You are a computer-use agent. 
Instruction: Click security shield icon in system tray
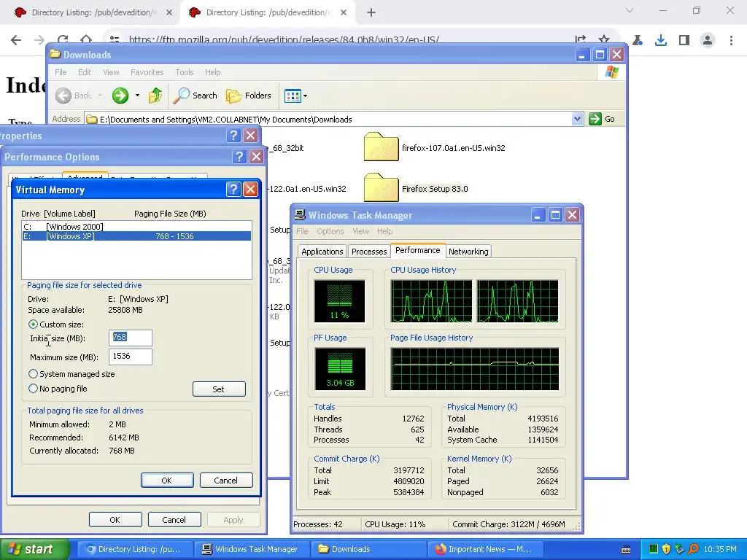666,549
